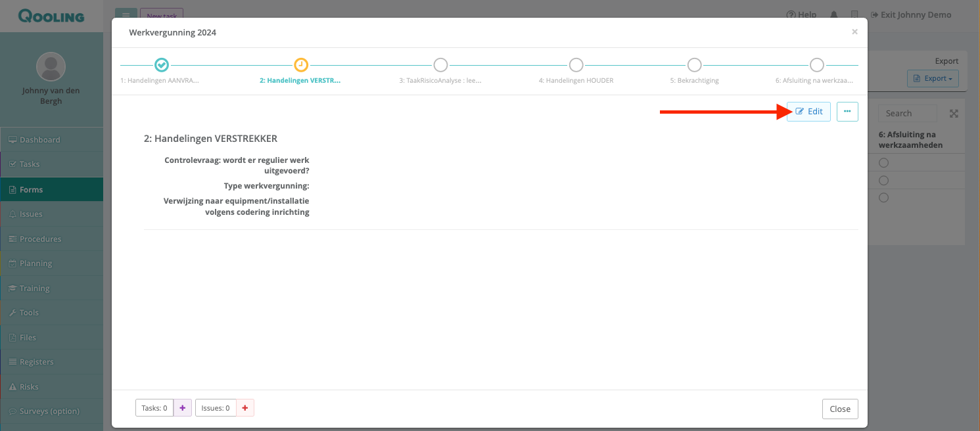The image size is (980, 431).
Task: Click the Tasks: 0 counter
Action: point(154,408)
